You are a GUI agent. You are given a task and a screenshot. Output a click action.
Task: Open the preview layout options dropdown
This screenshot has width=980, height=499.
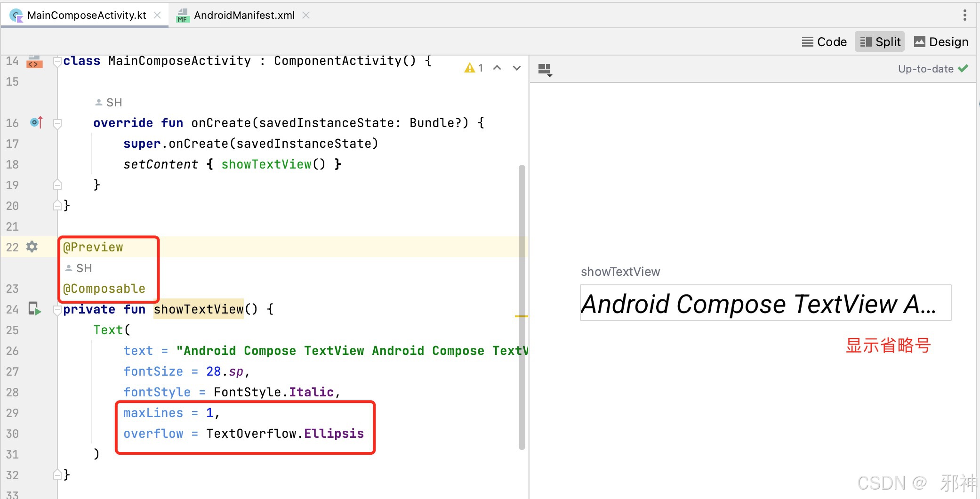coord(545,70)
